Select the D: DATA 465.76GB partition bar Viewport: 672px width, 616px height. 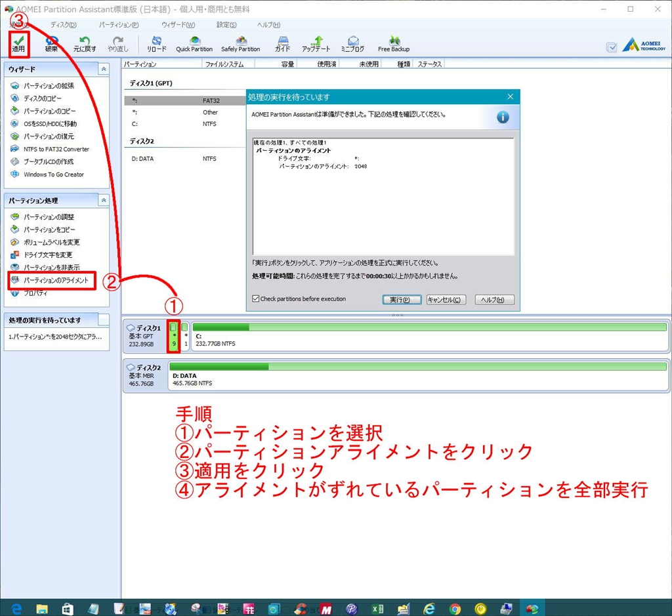(x=418, y=376)
